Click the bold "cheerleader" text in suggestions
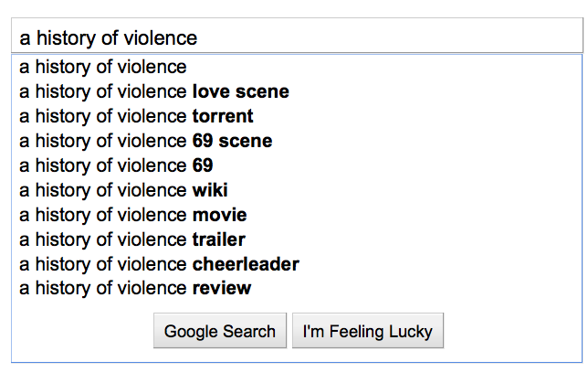Screen dimensions: 588x372 [x=246, y=264]
